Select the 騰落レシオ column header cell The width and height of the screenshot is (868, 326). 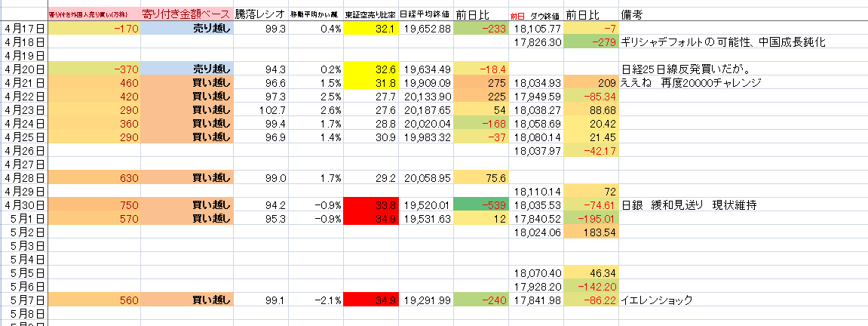[x=261, y=14]
